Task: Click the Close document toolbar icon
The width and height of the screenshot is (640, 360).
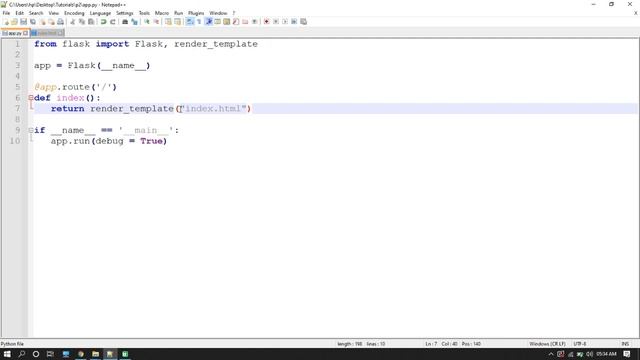Action: pos(42,22)
